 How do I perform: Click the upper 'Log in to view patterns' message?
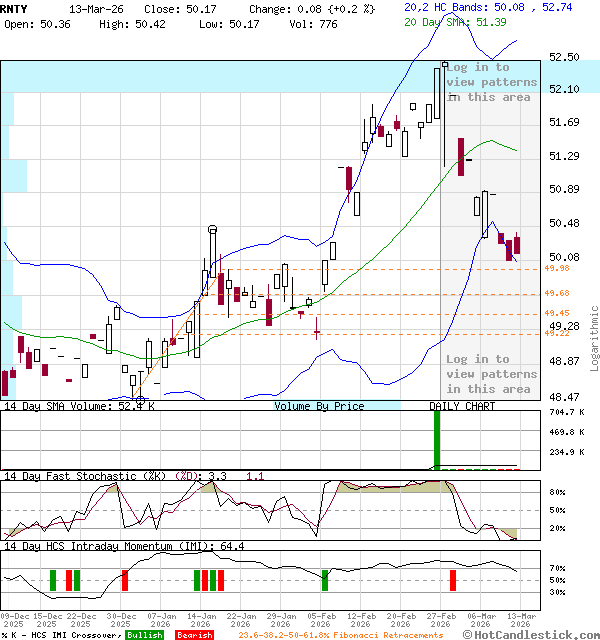[x=490, y=82]
